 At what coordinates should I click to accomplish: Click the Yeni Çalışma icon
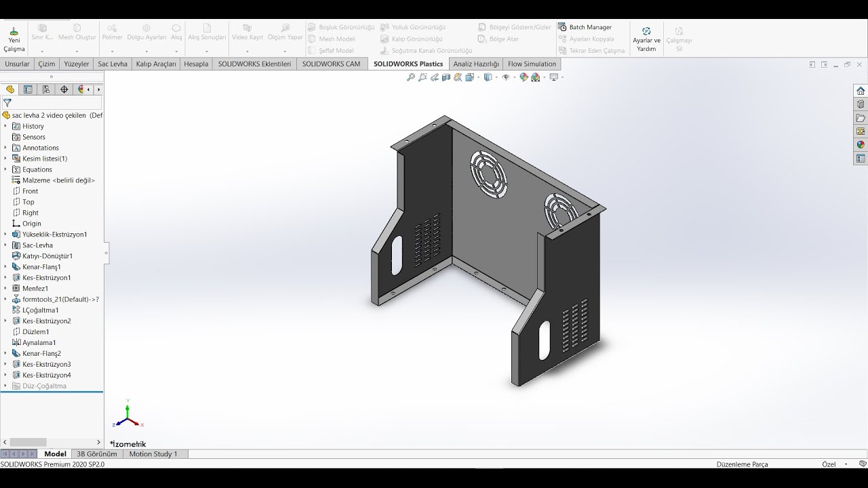(14, 39)
